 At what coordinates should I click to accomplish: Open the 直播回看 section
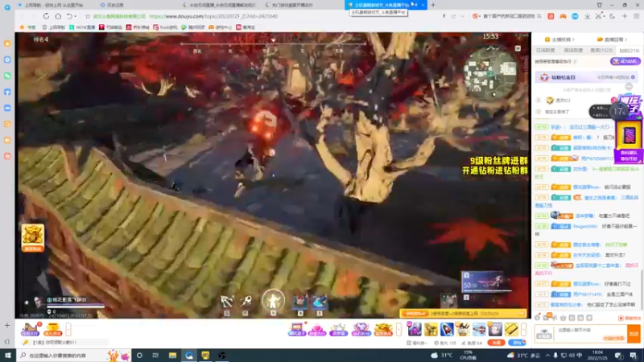(x=612, y=39)
